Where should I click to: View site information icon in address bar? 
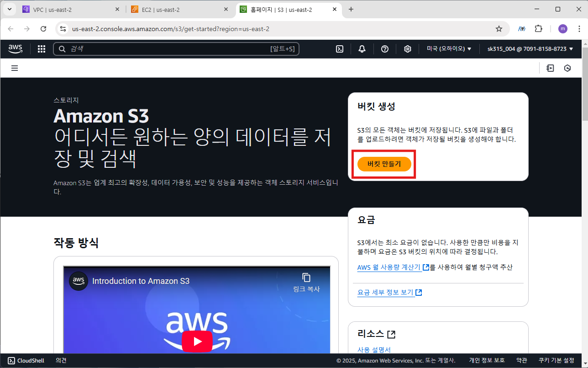(x=63, y=29)
